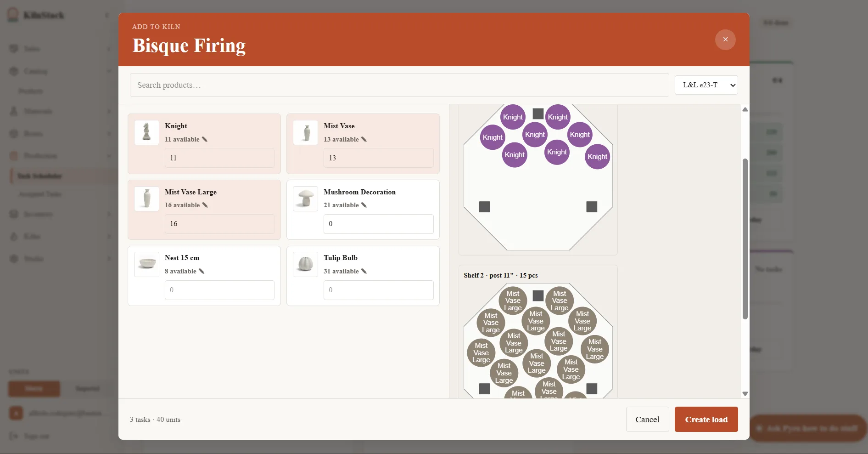The height and width of the screenshot is (454, 868).
Task: Edit Nest 15 cm availability pencil
Action: tap(202, 271)
